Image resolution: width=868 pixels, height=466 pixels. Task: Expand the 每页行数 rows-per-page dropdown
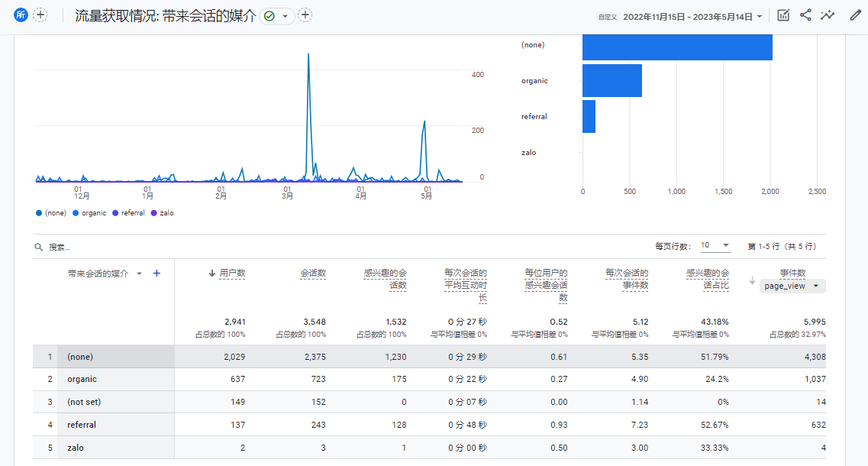coord(715,246)
